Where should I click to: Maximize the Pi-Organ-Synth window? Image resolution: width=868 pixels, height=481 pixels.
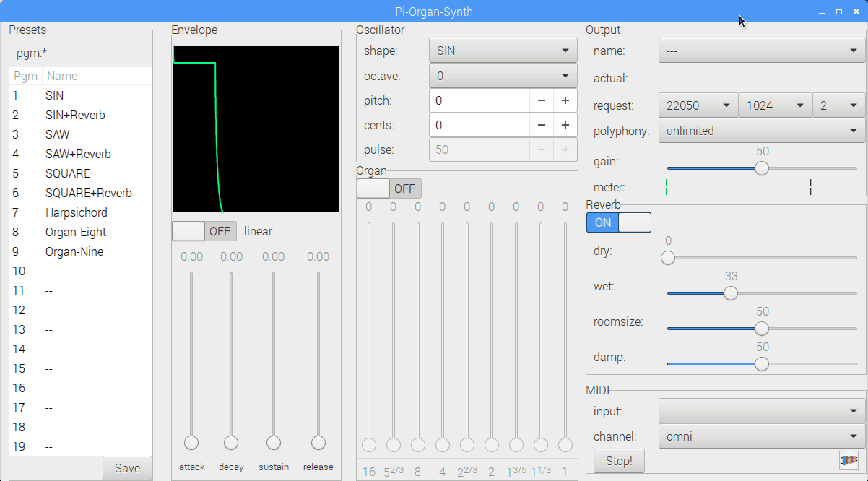[x=839, y=12]
